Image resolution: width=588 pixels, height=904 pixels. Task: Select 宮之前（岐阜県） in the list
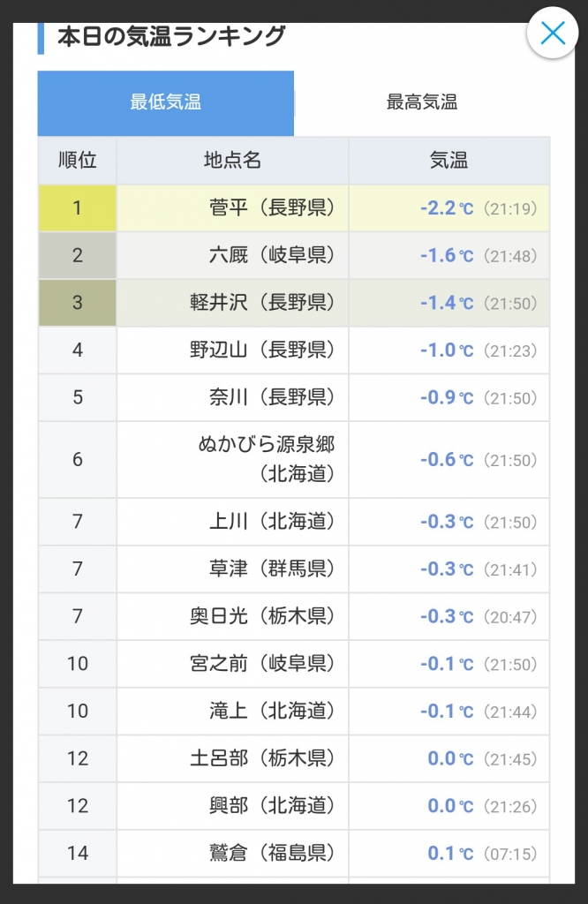pos(263,664)
